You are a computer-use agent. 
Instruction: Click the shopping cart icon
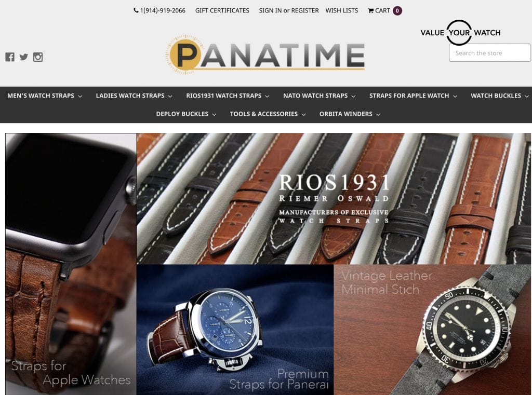(x=371, y=10)
